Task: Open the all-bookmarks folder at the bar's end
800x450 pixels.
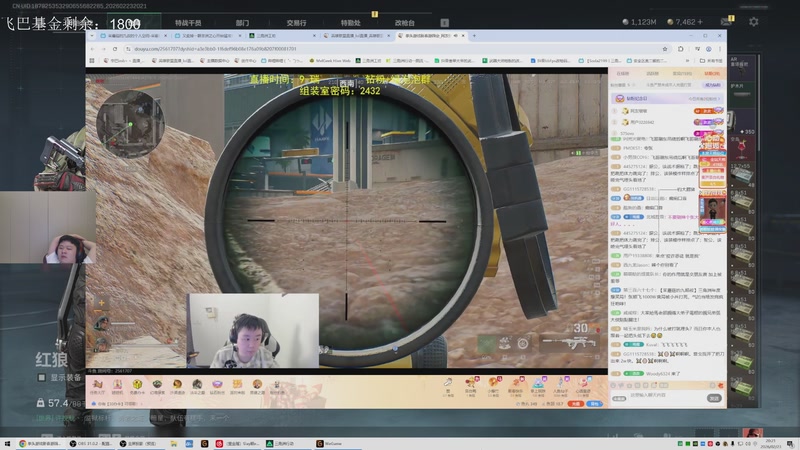Action: pyautogui.click(x=712, y=60)
